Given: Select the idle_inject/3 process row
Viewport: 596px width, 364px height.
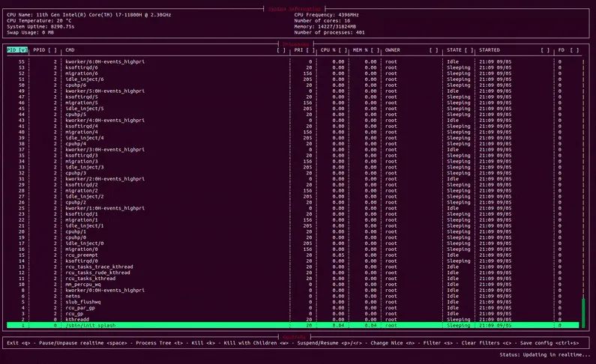Looking at the screenshot, I should (x=292, y=167).
